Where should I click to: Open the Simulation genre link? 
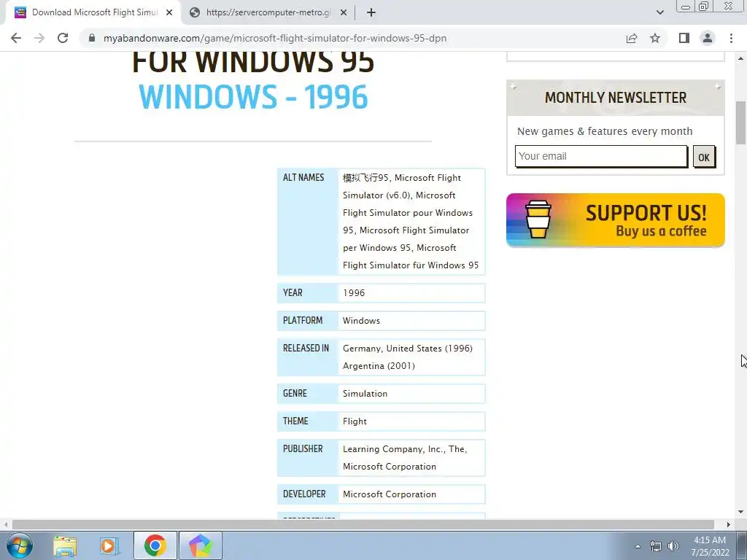click(x=365, y=394)
